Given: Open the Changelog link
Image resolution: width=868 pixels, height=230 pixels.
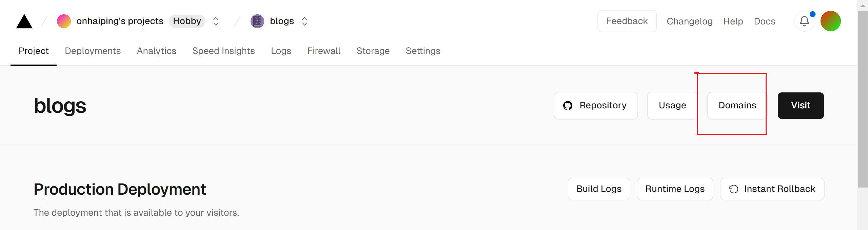Looking at the screenshot, I should point(689,21).
